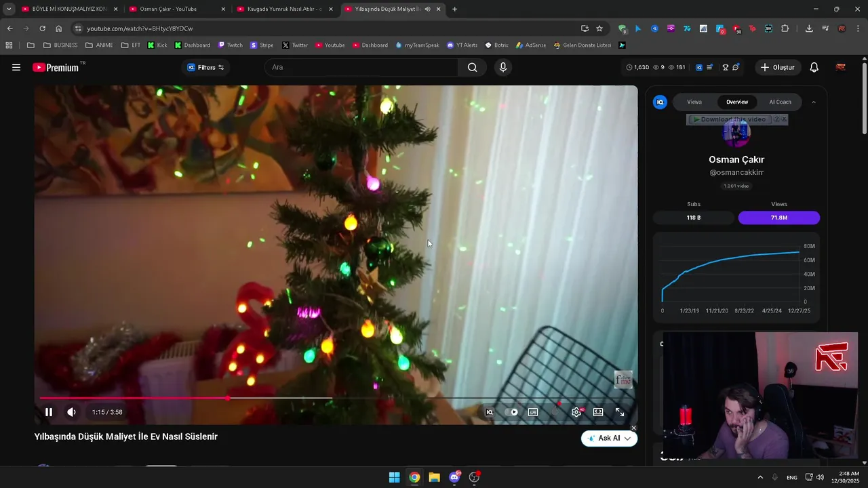Viewport: 868px width, 488px height.
Task: Close the Download this video overlay
Action: tap(784, 119)
